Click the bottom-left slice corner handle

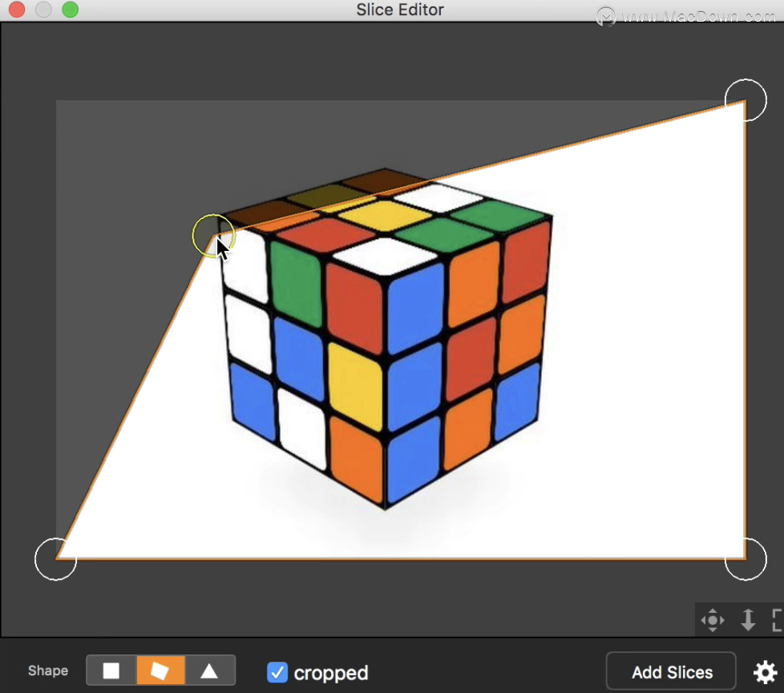tap(55, 559)
